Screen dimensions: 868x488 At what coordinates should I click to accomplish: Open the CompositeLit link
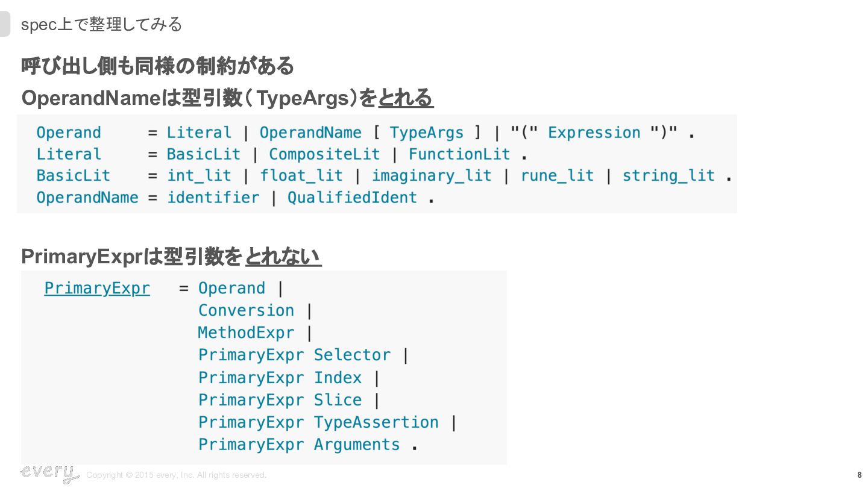pos(324,154)
